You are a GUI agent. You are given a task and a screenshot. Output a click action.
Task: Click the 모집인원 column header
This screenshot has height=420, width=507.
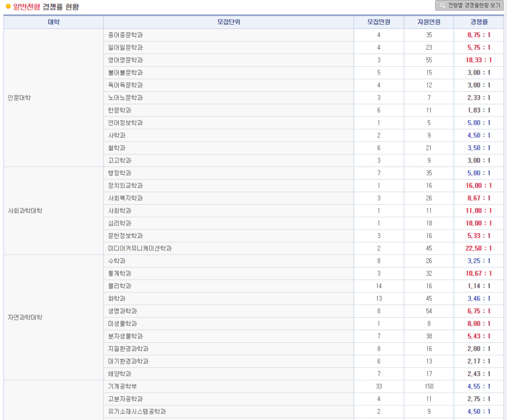point(378,22)
